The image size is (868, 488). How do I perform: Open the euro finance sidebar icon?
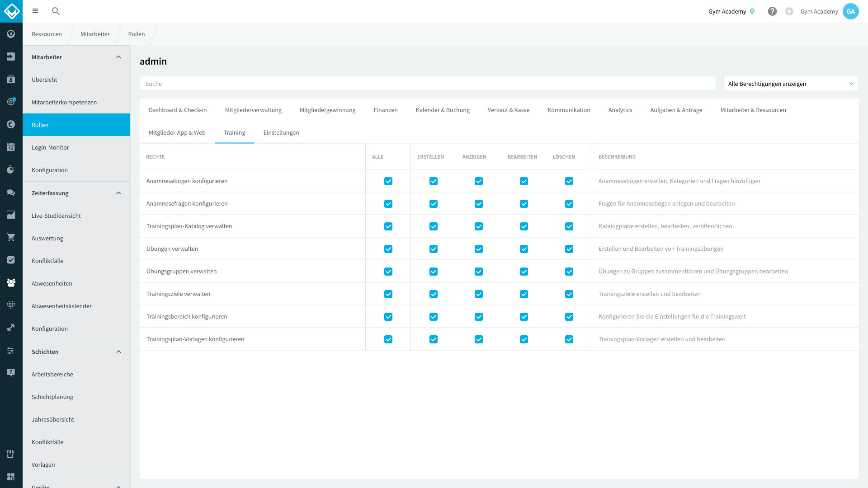point(11,124)
